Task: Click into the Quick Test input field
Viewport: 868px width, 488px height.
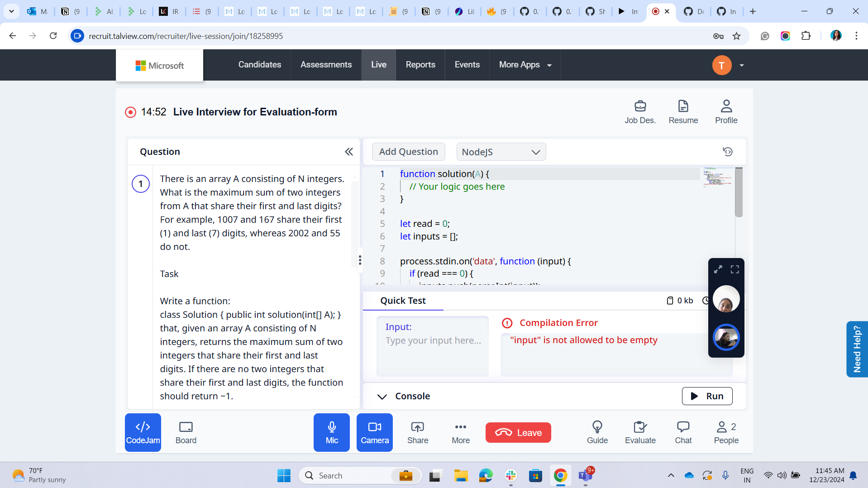Action: click(x=433, y=346)
